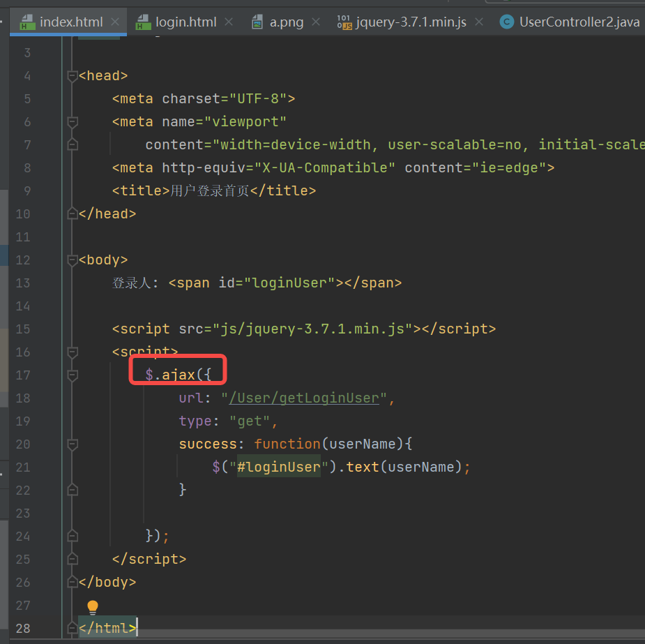
Task: Click the fold end marker on line 24
Action: coord(73,536)
